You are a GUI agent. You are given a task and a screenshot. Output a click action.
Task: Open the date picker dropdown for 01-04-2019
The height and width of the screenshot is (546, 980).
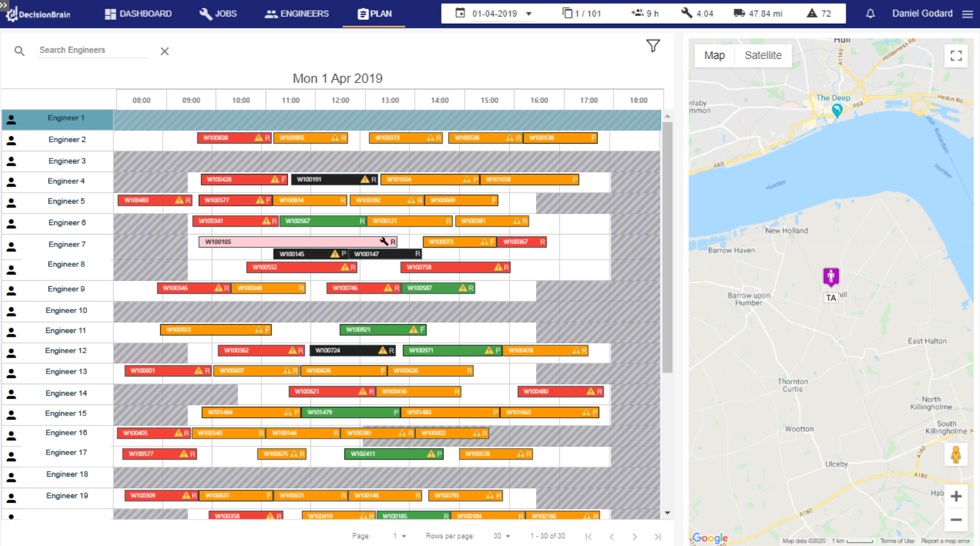point(528,13)
